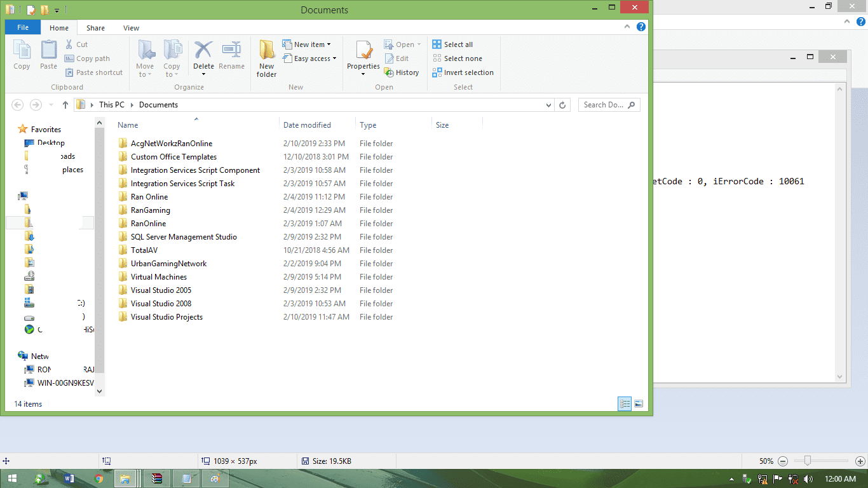Click the Windows Start button

pyautogui.click(x=13, y=478)
